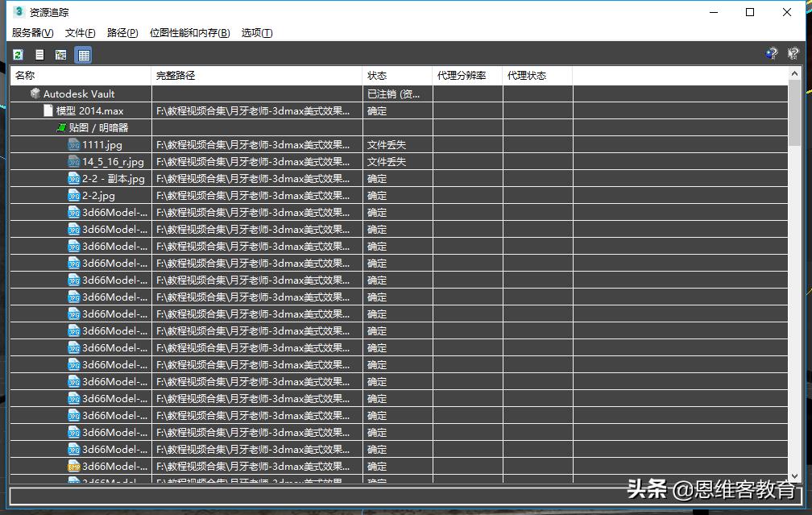Click the green 贴图 / 明暗器 icon
The height and width of the screenshot is (515, 812).
click(x=61, y=127)
